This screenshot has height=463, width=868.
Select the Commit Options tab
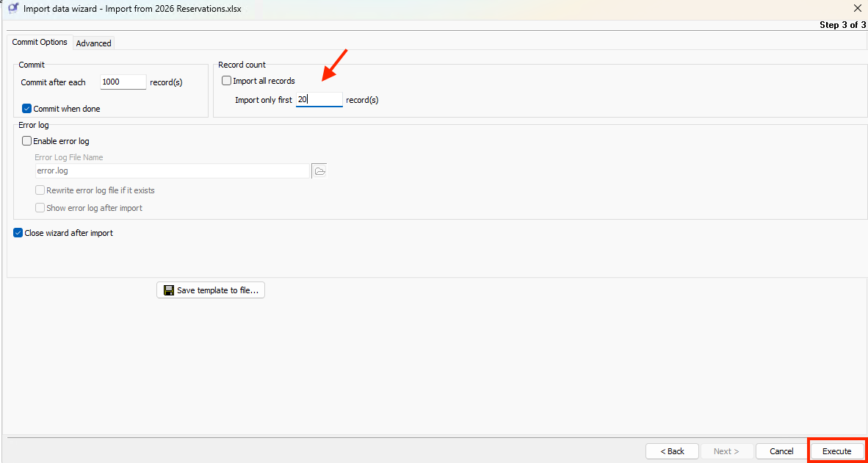pos(40,43)
